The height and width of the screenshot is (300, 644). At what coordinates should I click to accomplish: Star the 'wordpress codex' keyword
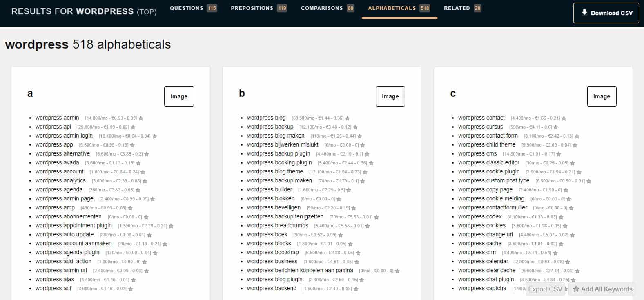(561, 217)
